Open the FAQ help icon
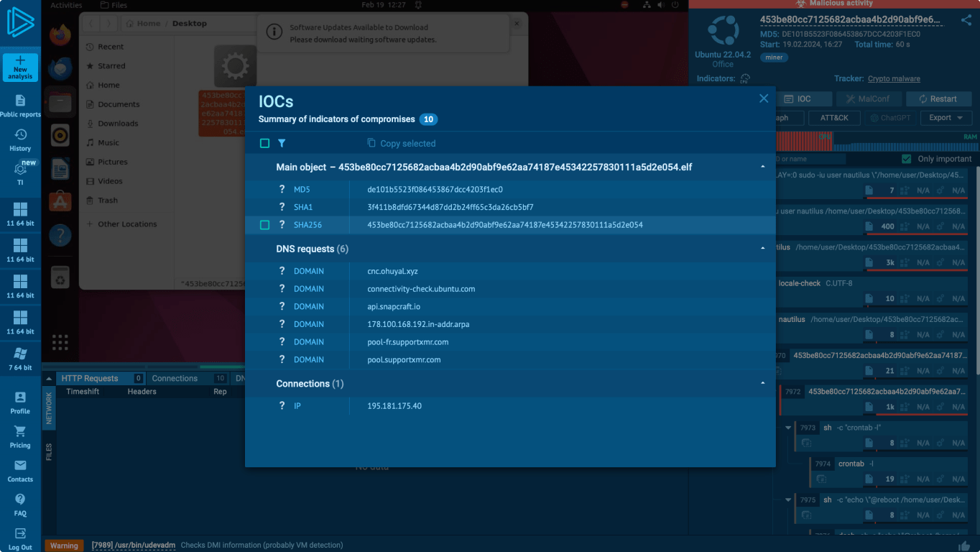The image size is (980, 552). [20, 500]
